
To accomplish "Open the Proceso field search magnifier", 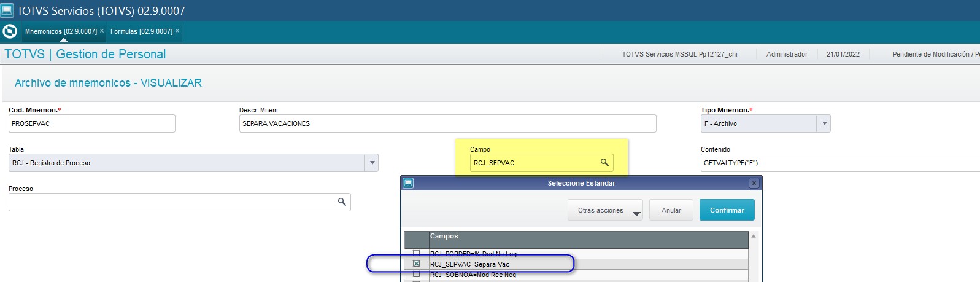I will (342, 202).
